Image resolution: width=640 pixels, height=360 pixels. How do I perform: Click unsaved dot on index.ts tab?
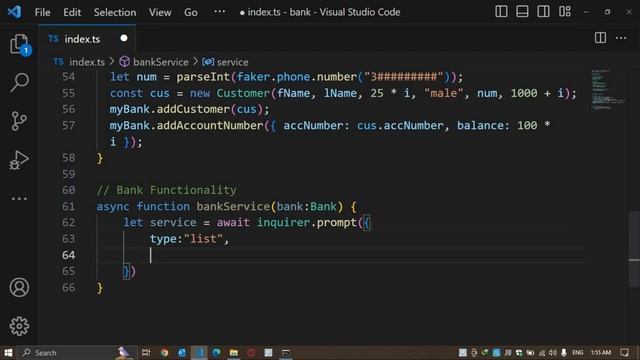124,38
